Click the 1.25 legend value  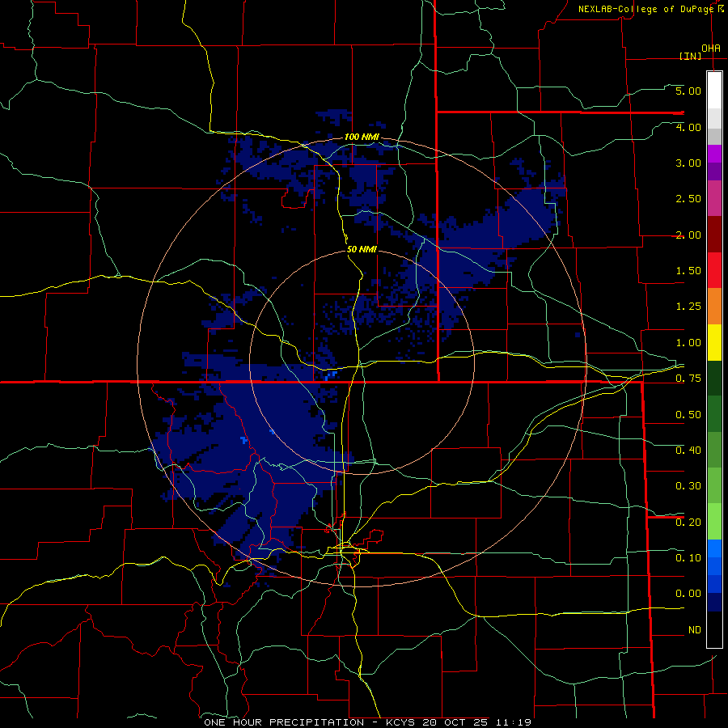[688, 307]
